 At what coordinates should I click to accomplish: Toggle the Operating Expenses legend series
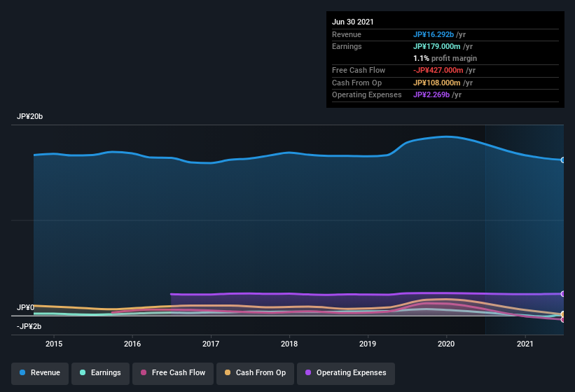click(346, 373)
